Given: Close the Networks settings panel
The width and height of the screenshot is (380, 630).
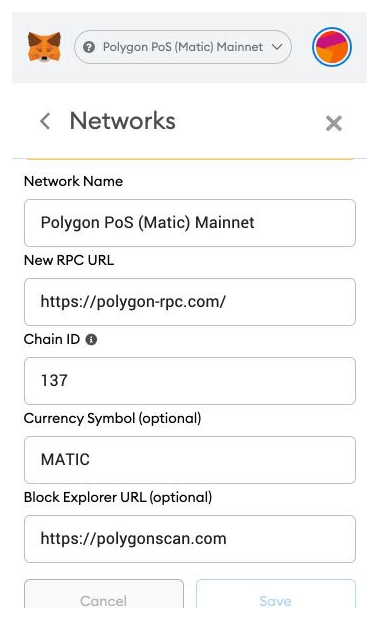Looking at the screenshot, I should [334, 123].
